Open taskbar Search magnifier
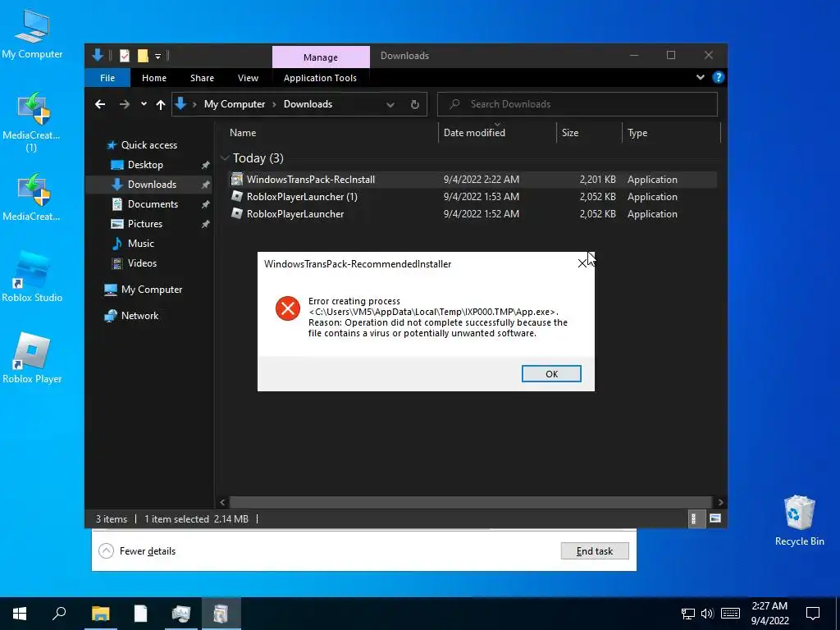The image size is (840, 630). 59,614
